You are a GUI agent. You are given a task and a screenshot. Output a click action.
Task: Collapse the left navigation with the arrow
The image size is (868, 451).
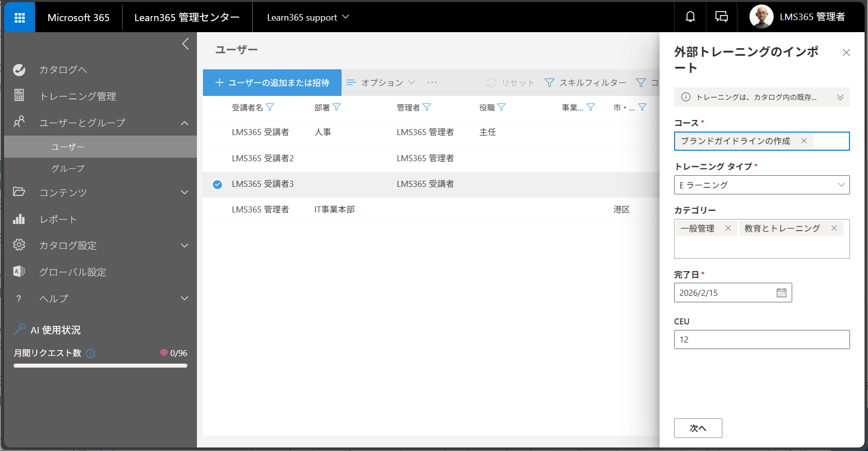pyautogui.click(x=185, y=44)
